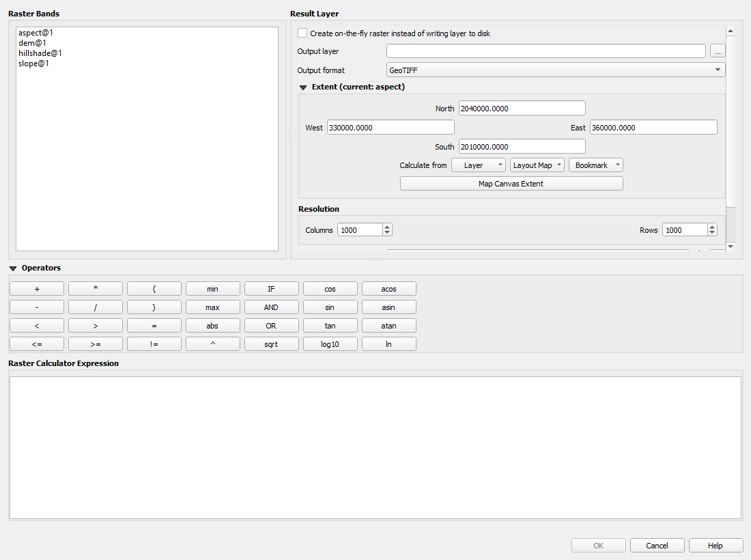Insert the abs function
The width and height of the screenshot is (751, 560).
pos(212,326)
